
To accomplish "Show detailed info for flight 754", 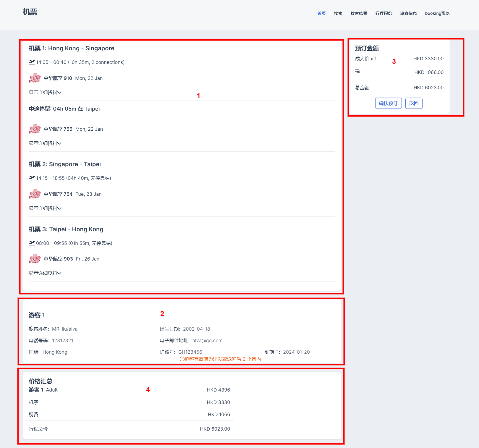I will pyautogui.click(x=45, y=208).
